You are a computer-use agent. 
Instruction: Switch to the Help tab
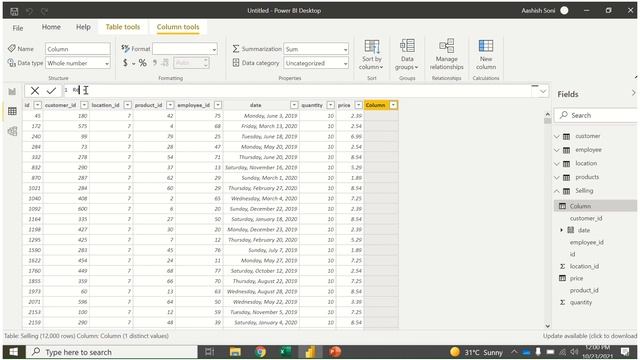click(83, 27)
